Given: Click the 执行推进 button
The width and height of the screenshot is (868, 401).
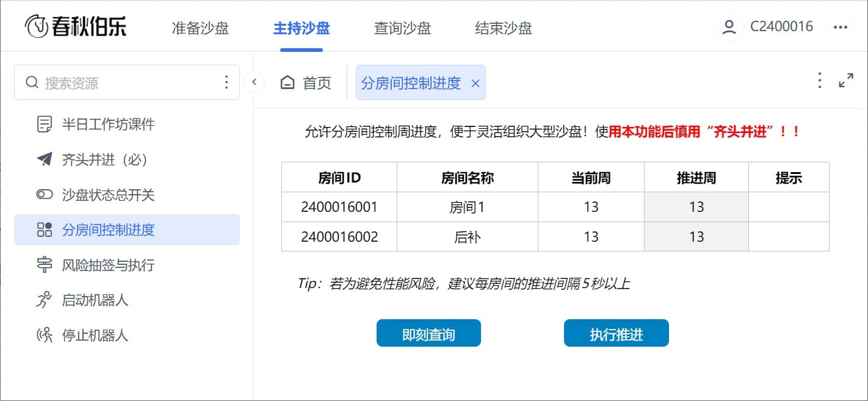Looking at the screenshot, I should [x=617, y=333].
